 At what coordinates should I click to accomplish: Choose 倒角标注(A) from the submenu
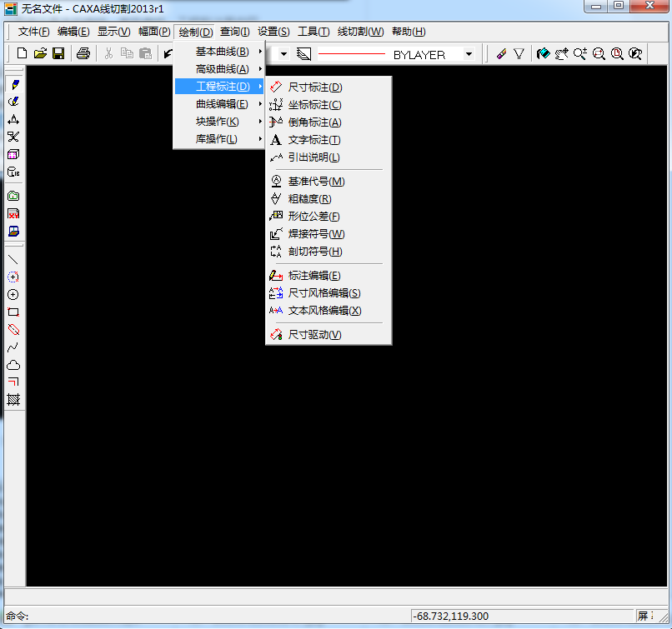[x=328, y=122]
